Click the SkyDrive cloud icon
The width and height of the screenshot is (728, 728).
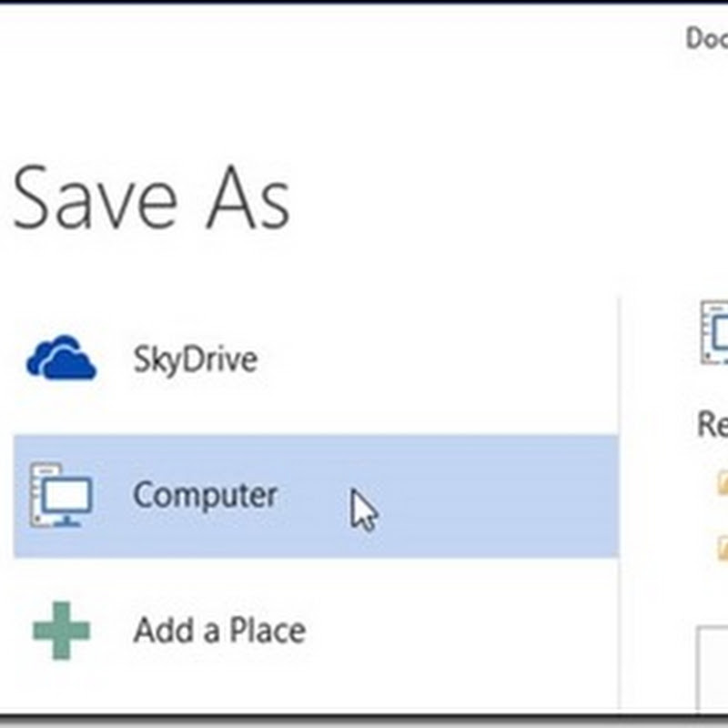point(61,357)
